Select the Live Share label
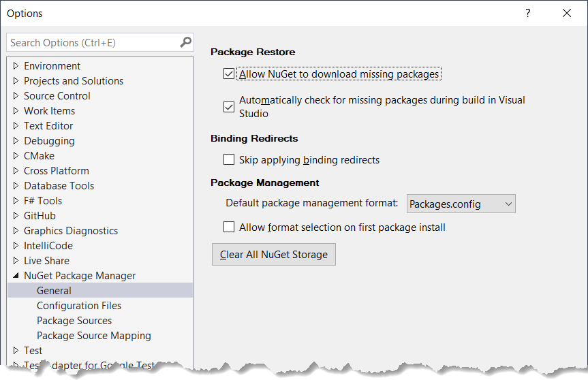 click(x=46, y=261)
